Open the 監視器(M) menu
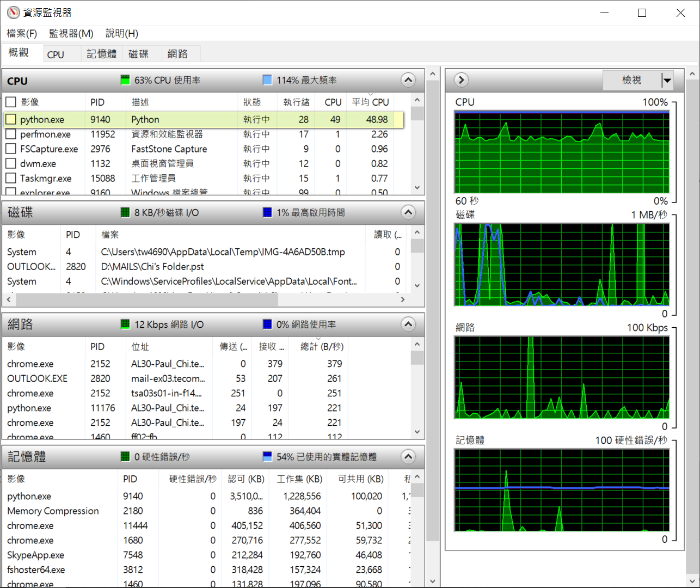The image size is (700, 588). tap(71, 34)
